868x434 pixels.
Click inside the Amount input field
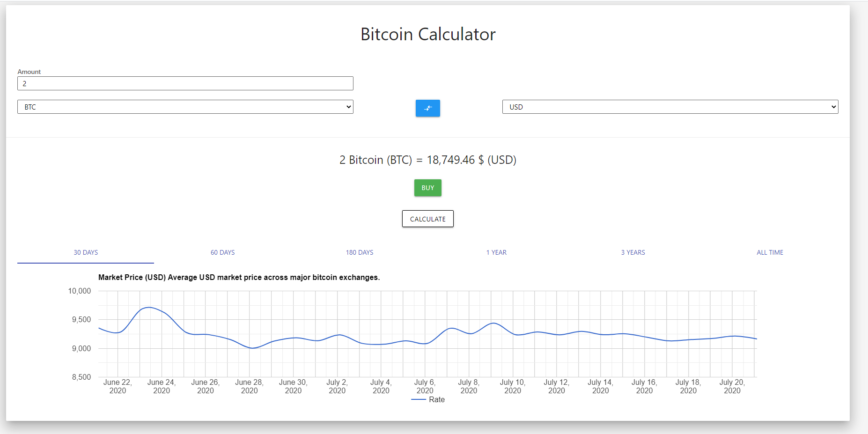pos(185,83)
